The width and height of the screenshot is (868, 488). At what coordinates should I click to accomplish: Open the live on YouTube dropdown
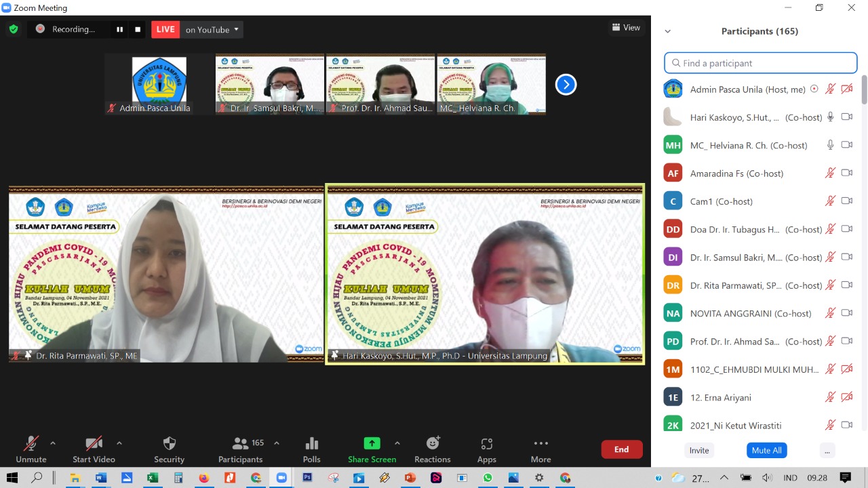212,29
